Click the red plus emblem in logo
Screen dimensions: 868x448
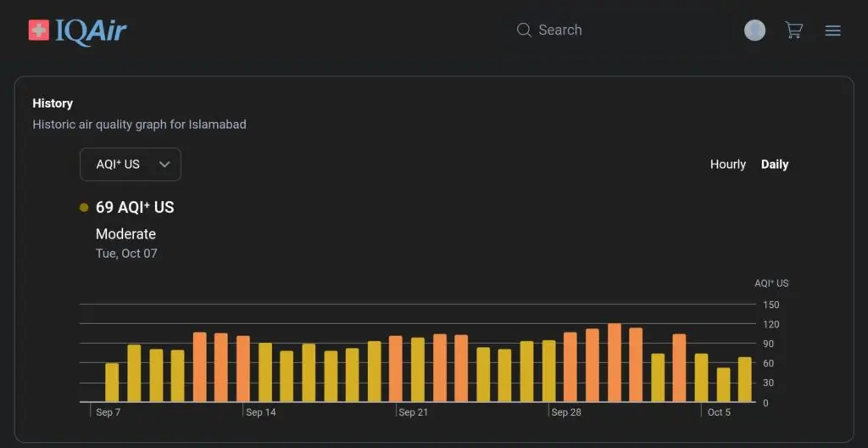39,31
